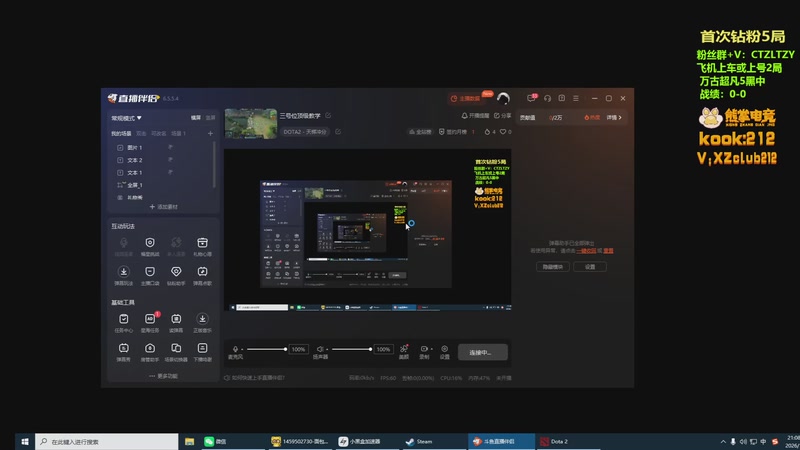Click 设置 button in right panel
This screenshot has height=450, width=800.
(590, 267)
